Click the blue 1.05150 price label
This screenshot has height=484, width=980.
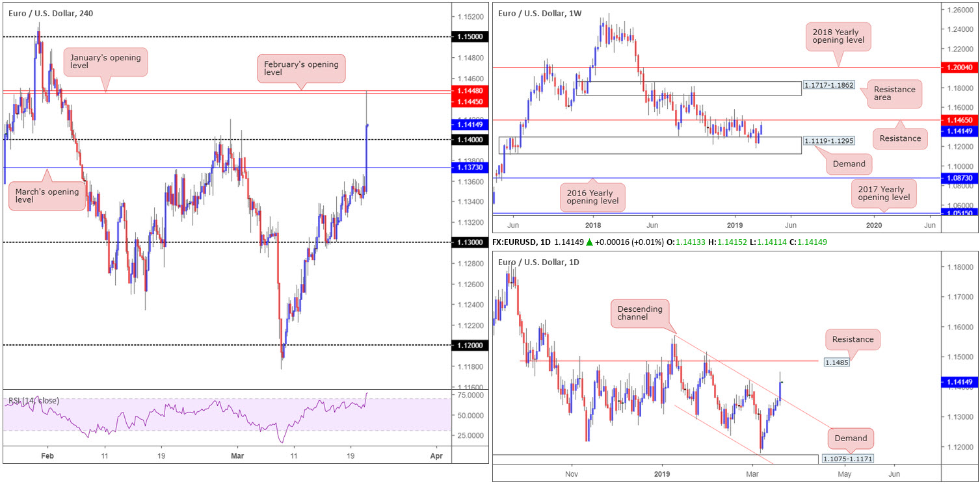coord(960,212)
